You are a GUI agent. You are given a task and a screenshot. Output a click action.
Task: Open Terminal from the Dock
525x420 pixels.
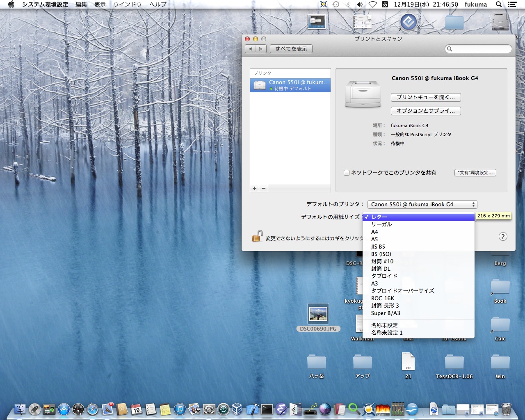(x=267, y=409)
